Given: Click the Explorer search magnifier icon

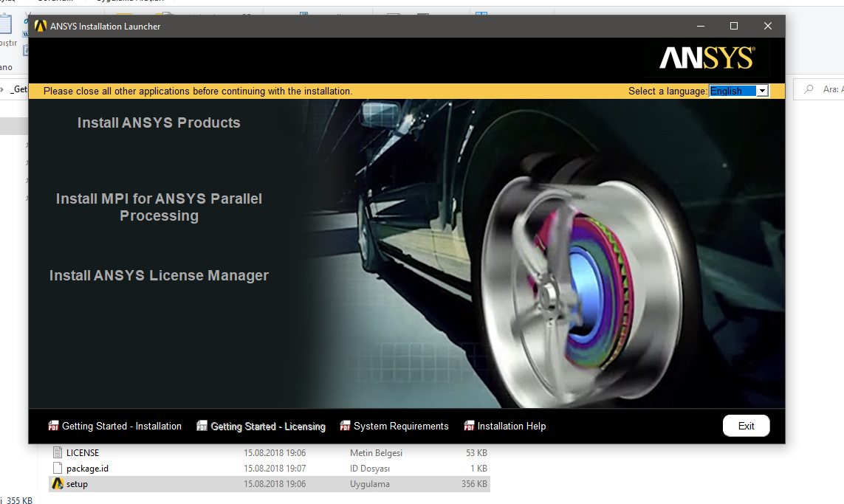Looking at the screenshot, I should point(809,89).
